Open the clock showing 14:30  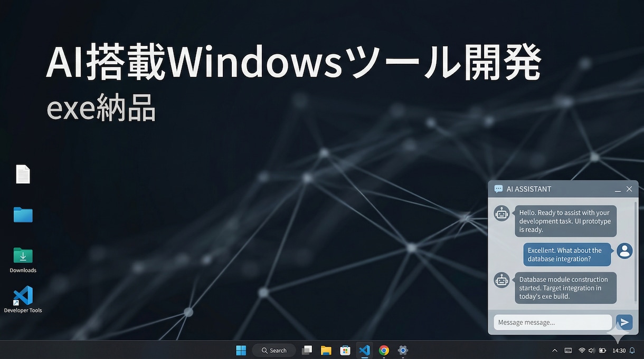tap(619, 351)
